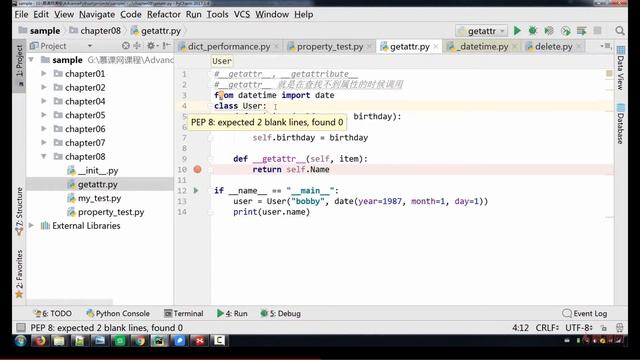The height and width of the screenshot is (360, 640).
Task: Click UTF-8 encoding in status bar
Action: [578, 327]
